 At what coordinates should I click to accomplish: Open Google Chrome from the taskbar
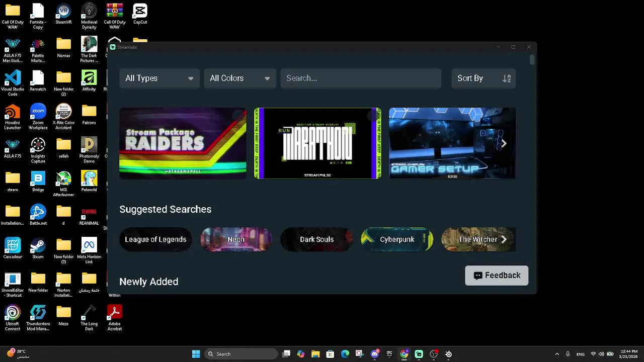coord(404,354)
